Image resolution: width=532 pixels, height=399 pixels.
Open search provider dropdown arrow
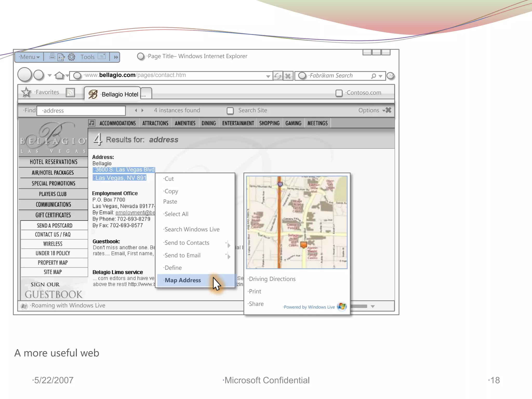pos(381,76)
